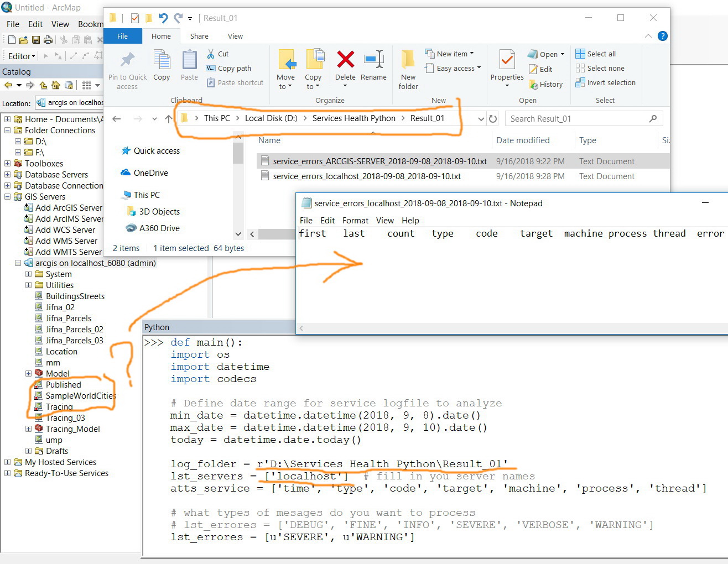This screenshot has width=728, height=564.
Task: Click the Catalog up one level icon
Action: (43, 85)
